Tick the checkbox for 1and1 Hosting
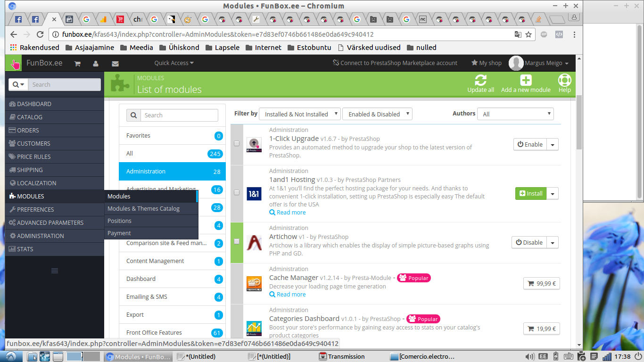This screenshot has height=362, width=644. click(x=237, y=192)
